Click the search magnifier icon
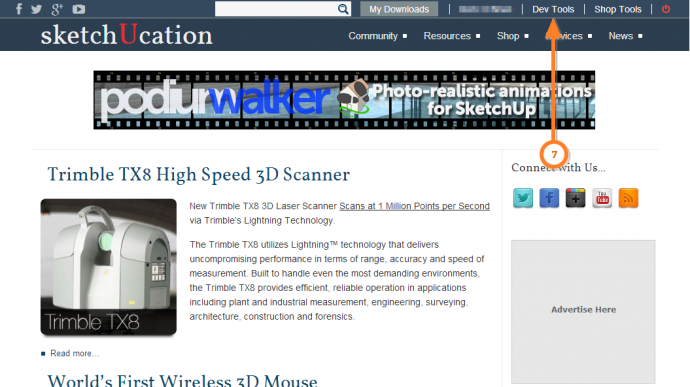This screenshot has width=690, height=387. [x=343, y=9]
